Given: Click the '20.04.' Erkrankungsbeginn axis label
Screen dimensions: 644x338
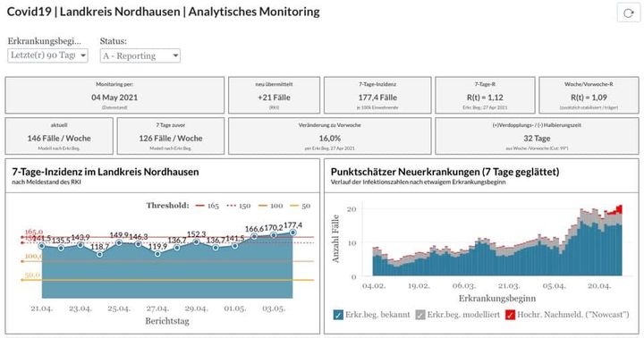Looking at the screenshot, I should (598, 286).
